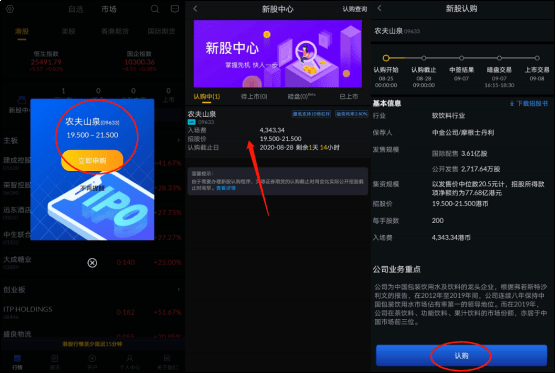Expand the 主板 section chevron

[x=178, y=141]
